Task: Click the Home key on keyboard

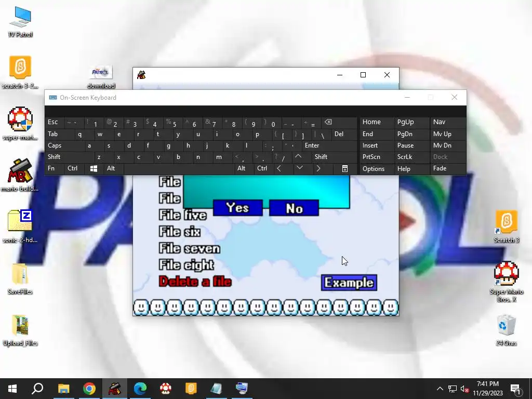Action: click(x=376, y=123)
